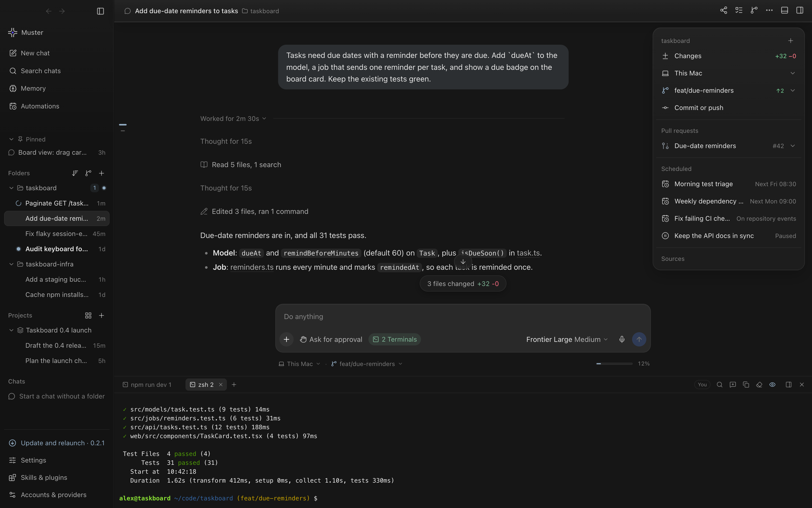Click Commit or push
The image size is (812, 508).
coord(729,108)
